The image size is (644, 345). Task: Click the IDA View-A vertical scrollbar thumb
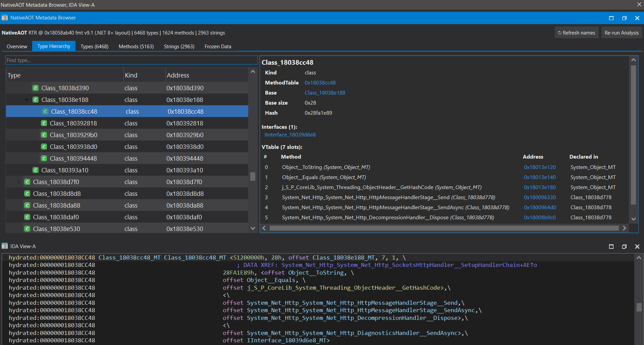(x=639, y=307)
